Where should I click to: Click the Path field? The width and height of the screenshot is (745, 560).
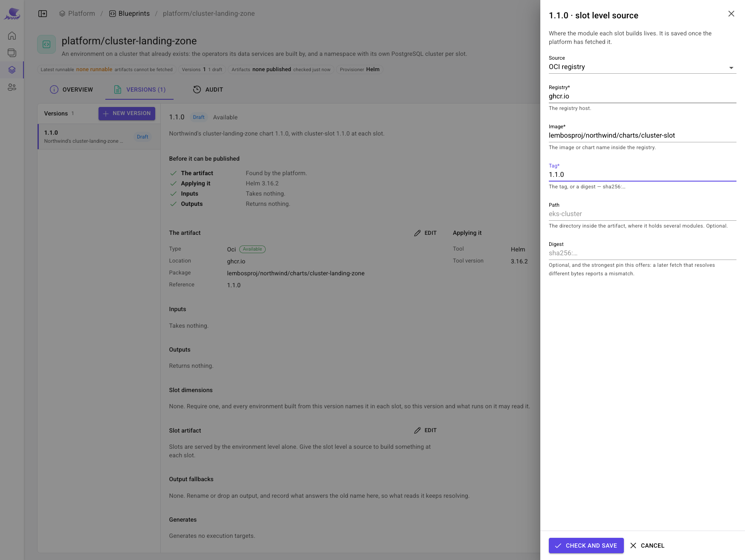pos(642,214)
